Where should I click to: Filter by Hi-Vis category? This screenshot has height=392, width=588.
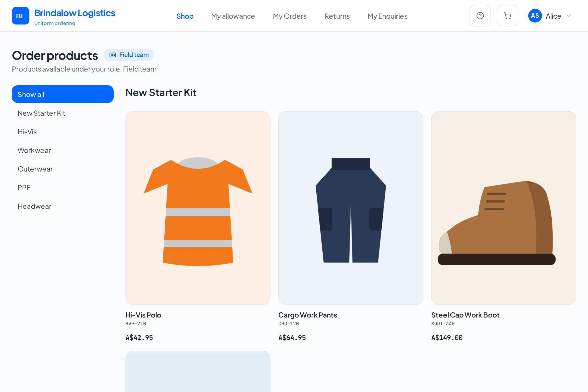click(63, 132)
